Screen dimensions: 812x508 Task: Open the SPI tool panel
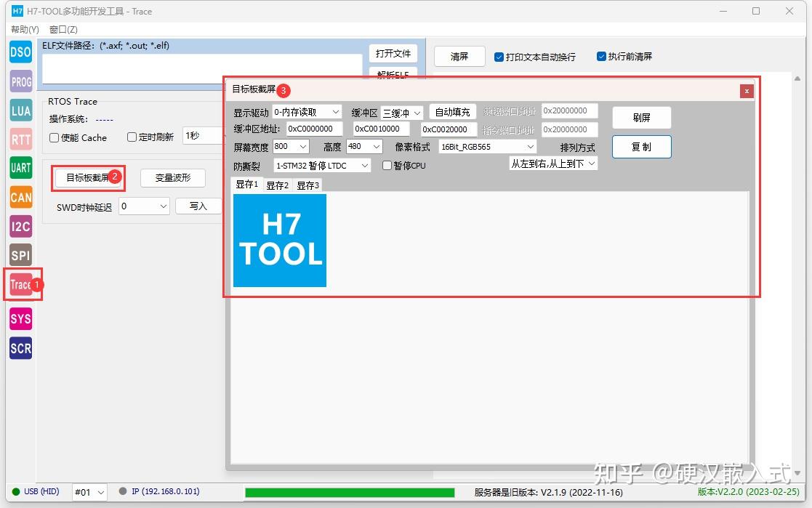click(x=20, y=255)
